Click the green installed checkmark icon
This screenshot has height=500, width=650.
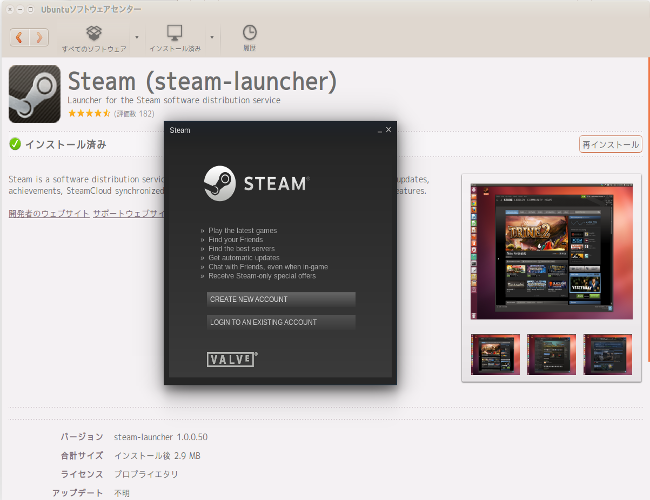[15, 144]
